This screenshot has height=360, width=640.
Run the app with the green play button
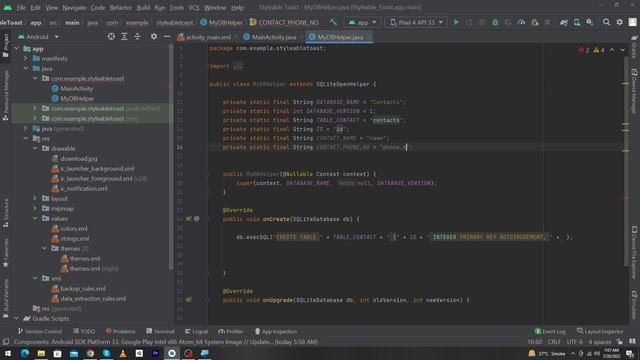point(456,22)
